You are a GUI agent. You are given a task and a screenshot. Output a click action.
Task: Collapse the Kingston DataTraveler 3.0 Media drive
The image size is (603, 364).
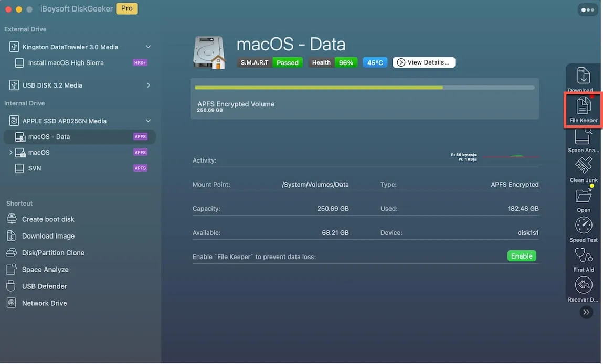tap(148, 47)
